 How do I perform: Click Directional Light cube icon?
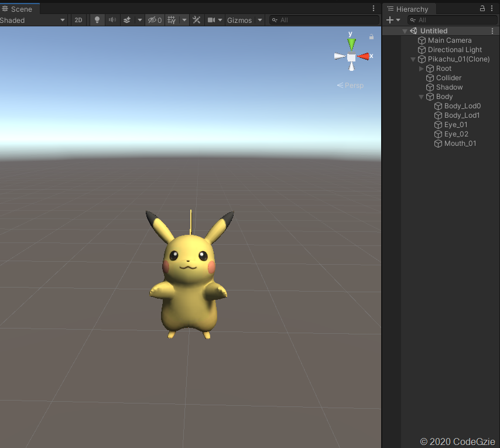click(x=422, y=50)
